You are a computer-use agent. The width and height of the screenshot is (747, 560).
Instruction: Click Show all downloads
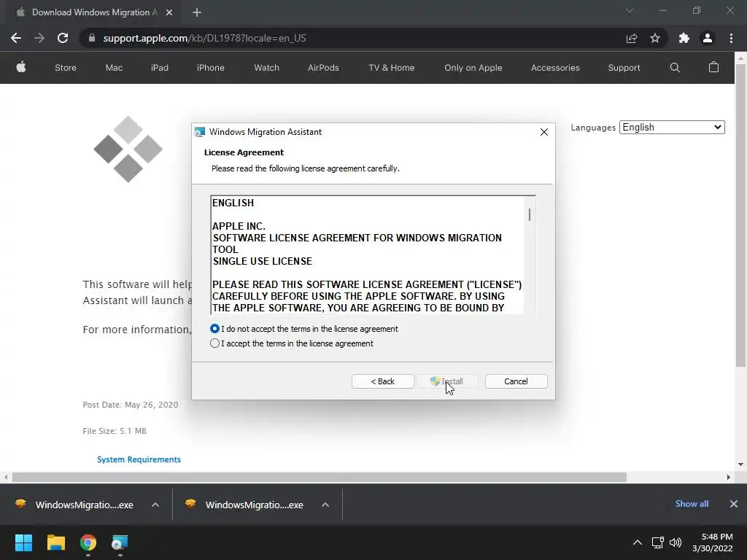692,504
